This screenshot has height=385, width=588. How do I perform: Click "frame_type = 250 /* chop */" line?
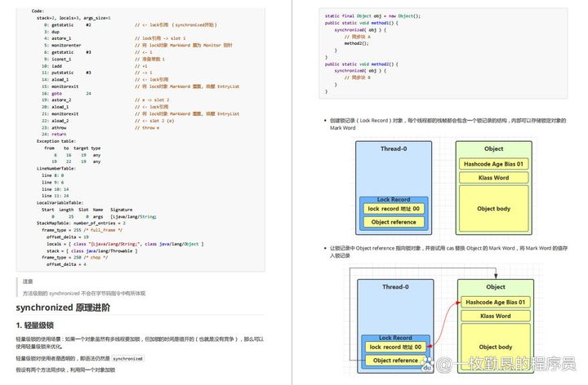74,257
